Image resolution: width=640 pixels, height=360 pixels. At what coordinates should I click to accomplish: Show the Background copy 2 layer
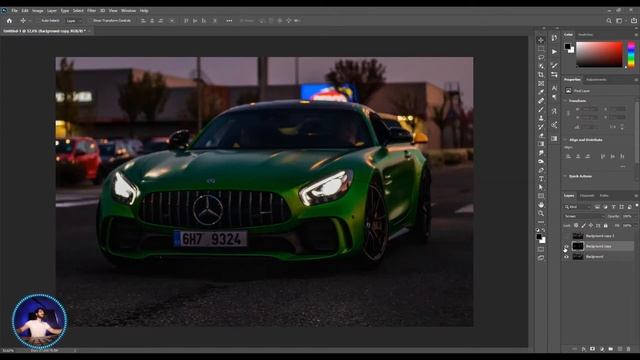(566, 236)
